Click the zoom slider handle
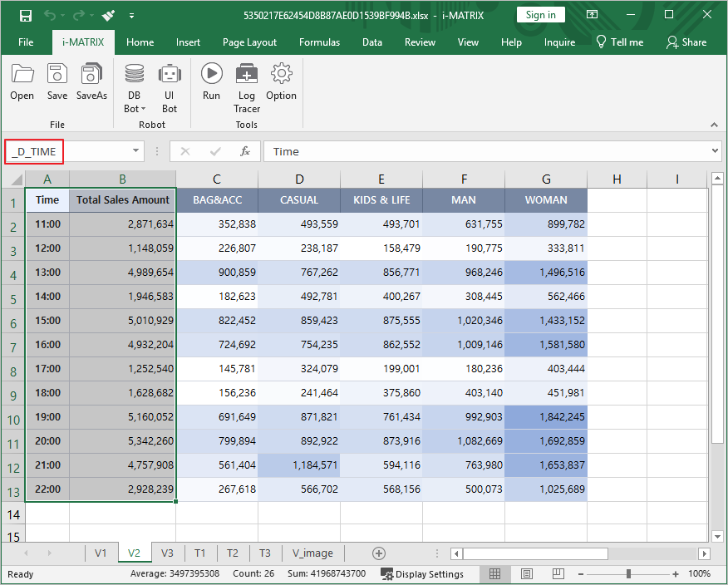This screenshot has height=585, width=728. 628,574
